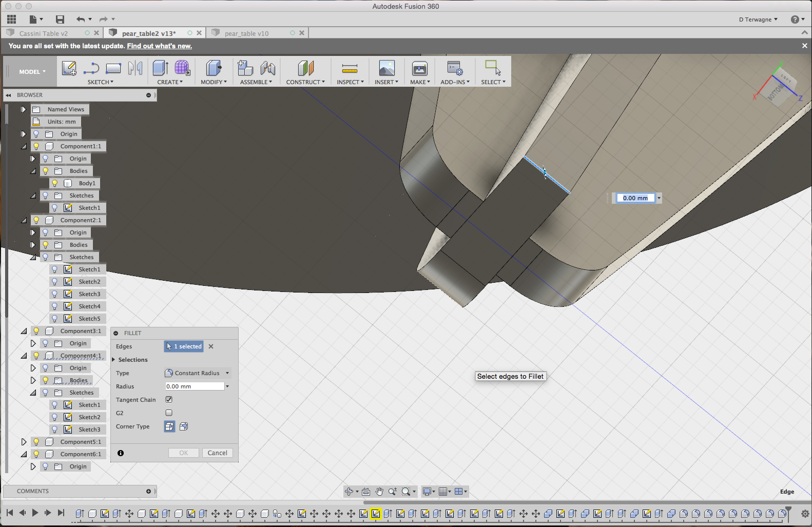Uncheck the Tangent Chain checkbox
812x527 pixels.
[x=169, y=400]
